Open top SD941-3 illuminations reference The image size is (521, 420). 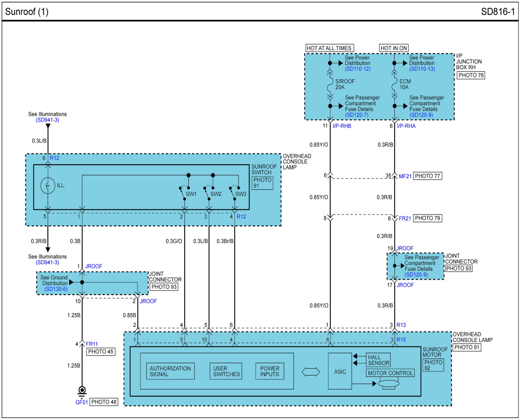tap(47, 120)
